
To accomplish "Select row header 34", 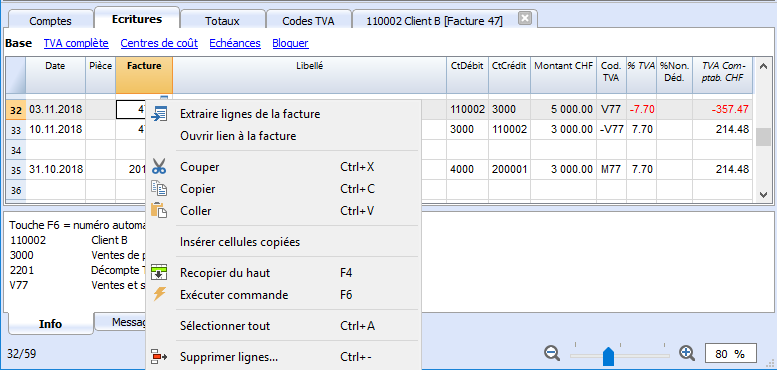I will (x=16, y=150).
